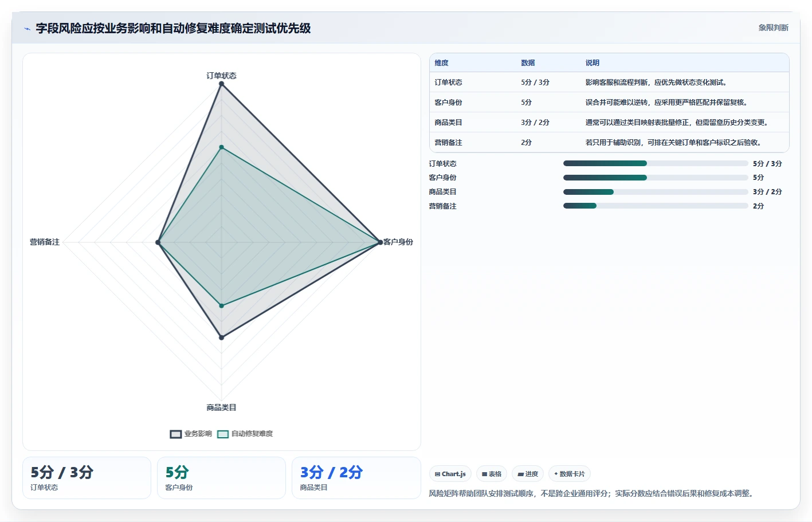
Task: Click the 进度 tag
Action: pos(528,474)
